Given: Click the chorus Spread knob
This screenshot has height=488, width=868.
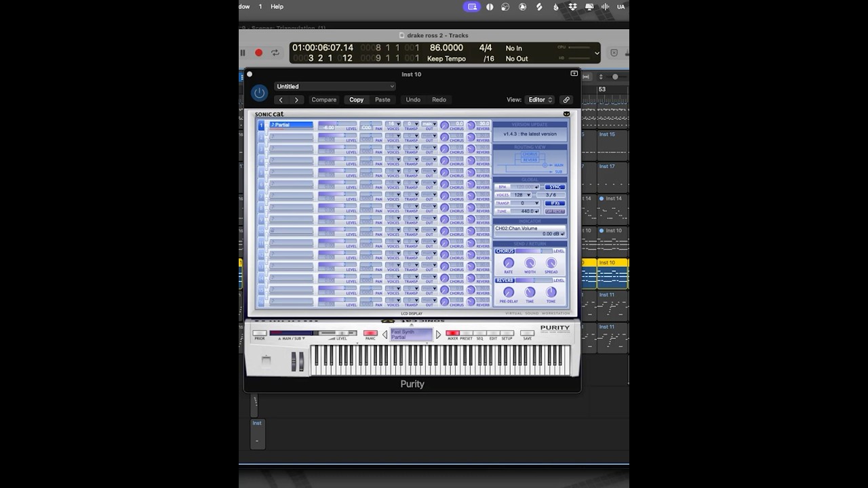Looking at the screenshot, I should (551, 263).
